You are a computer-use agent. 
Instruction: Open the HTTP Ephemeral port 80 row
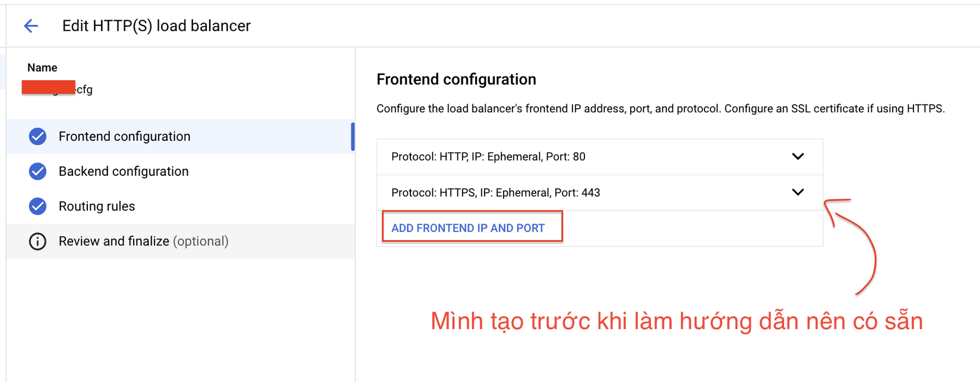[x=488, y=157]
